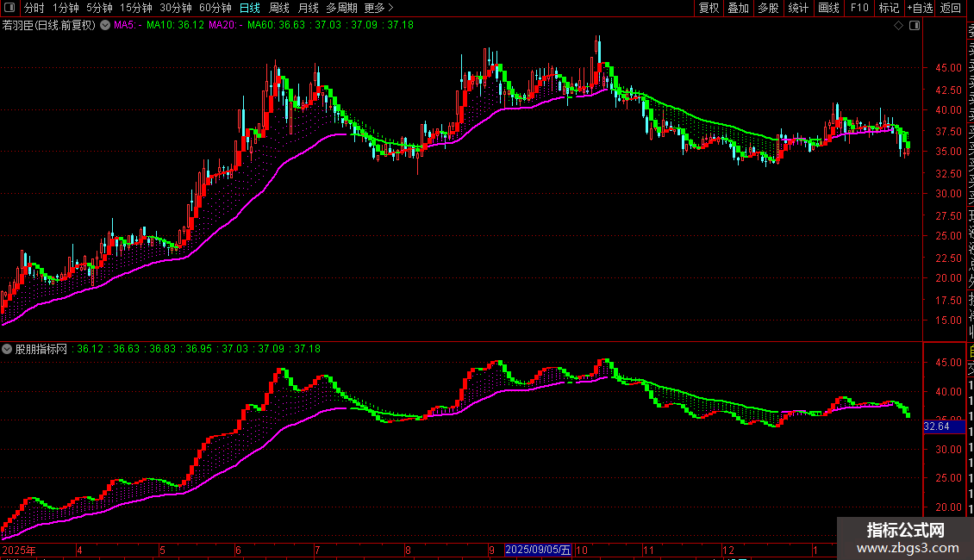Open the 统计 statistics button
The height and width of the screenshot is (560, 974).
pos(798,8)
